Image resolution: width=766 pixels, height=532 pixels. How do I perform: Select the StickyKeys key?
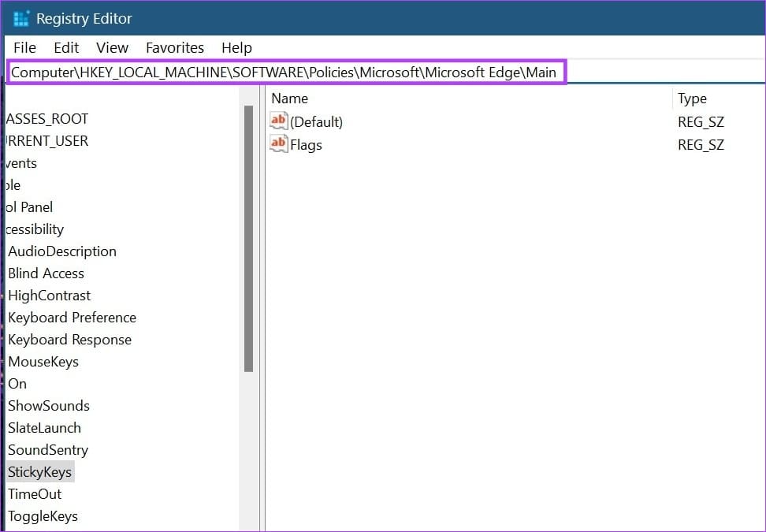click(39, 472)
